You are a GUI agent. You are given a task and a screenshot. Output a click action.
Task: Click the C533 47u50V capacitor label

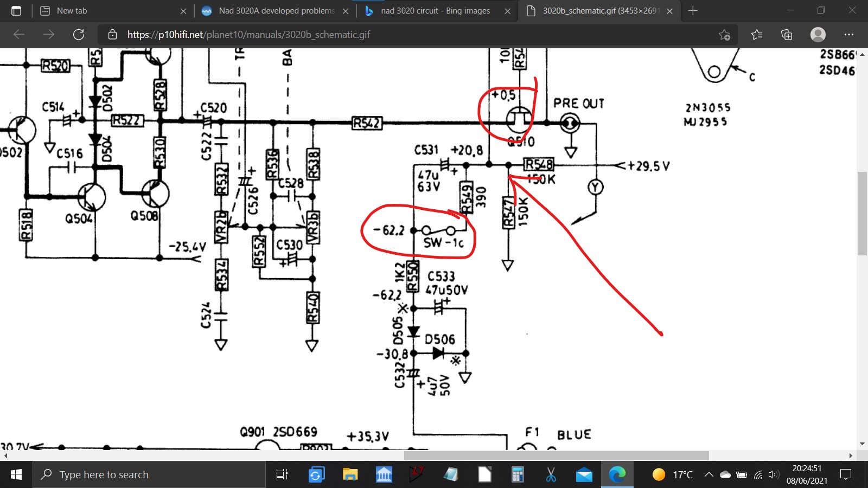pos(446,283)
